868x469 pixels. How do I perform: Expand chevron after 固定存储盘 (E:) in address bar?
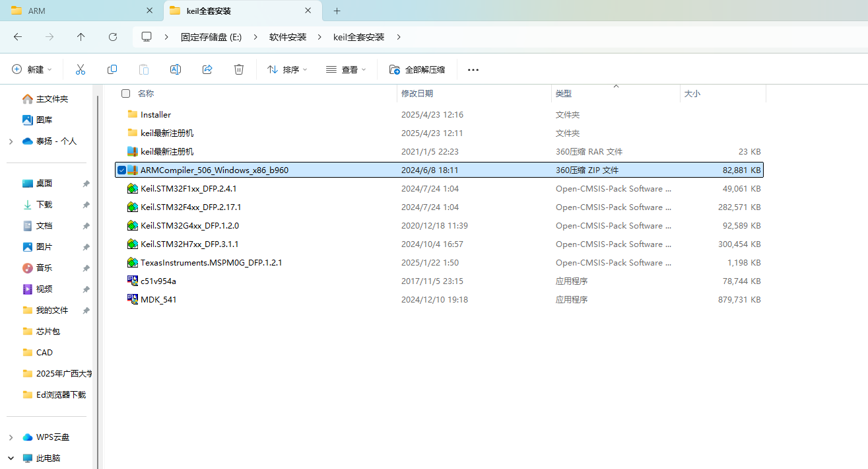pos(255,37)
